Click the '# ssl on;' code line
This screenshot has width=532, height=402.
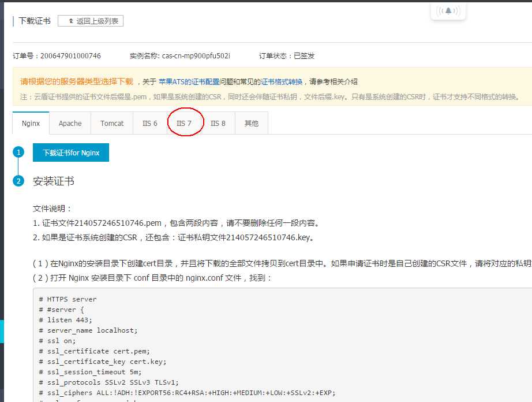57,341
